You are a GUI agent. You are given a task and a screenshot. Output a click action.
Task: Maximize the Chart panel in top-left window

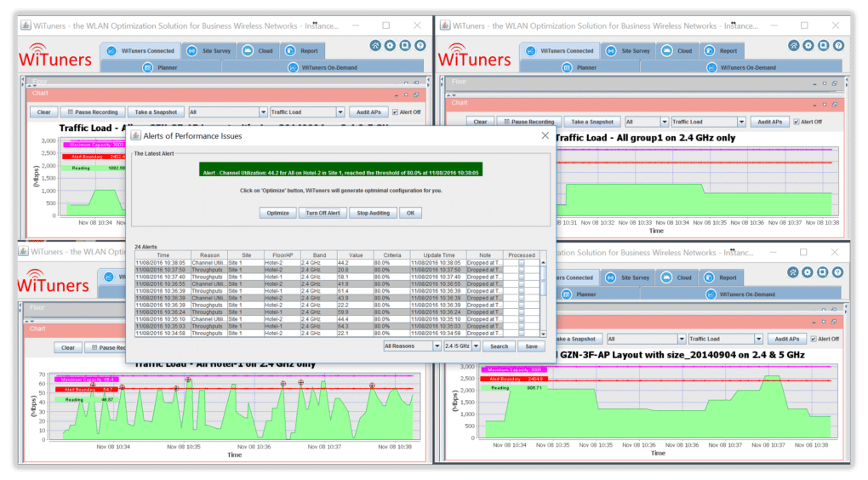[x=406, y=94]
